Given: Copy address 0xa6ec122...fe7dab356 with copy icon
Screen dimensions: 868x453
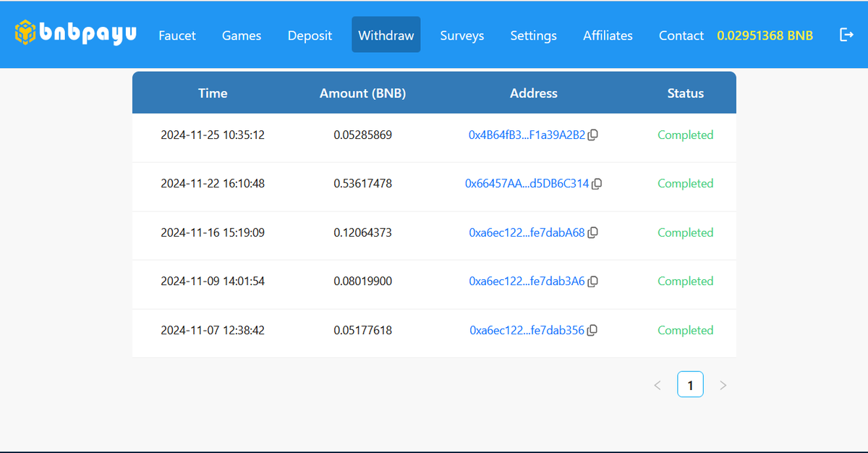Looking at the screenshot, I should [x=592, y=331].
